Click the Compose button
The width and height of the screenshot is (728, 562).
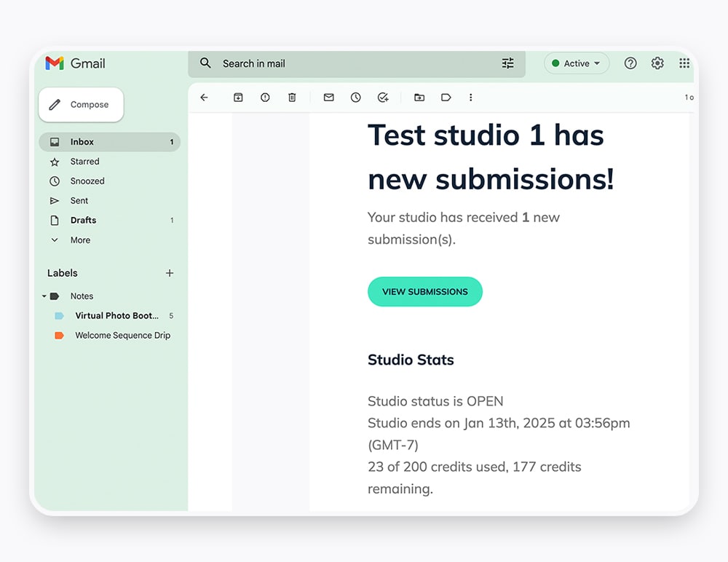[81, 104]
